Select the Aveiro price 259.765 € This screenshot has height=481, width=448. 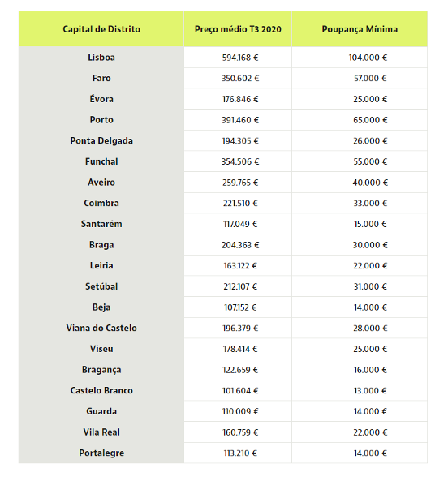coord(240,183)
